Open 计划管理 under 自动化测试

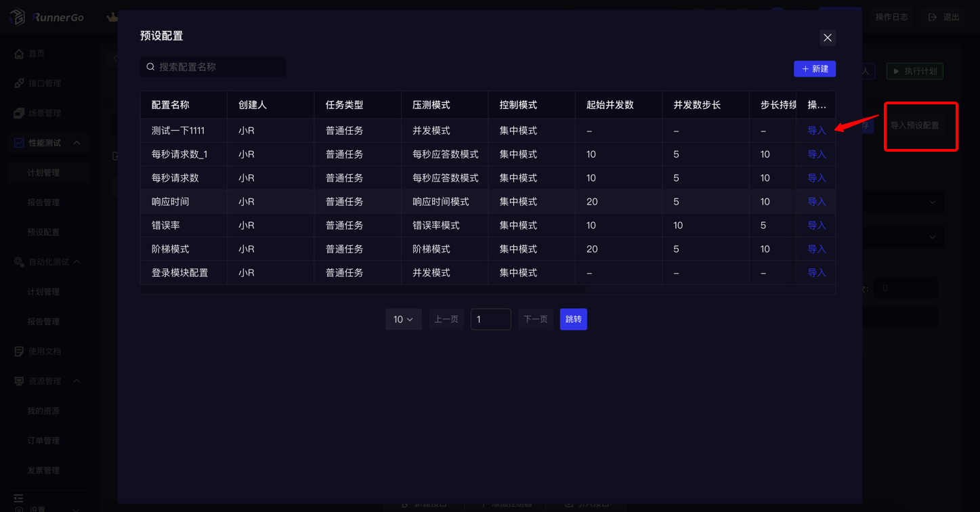pyautogui.click(x=43, y=292)
